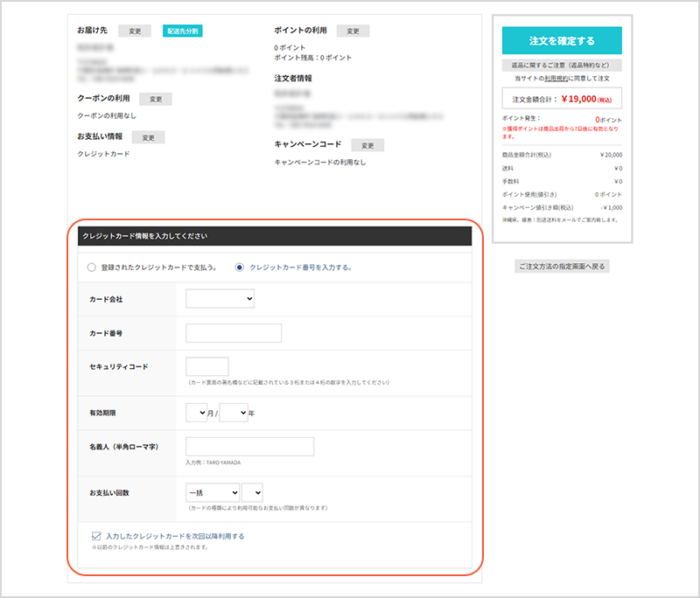Image resolution: width=700 pixels, height=598 pixels.
Task: Click 変更 for キャンペーンコード
Action: click(x=367, y=144)
